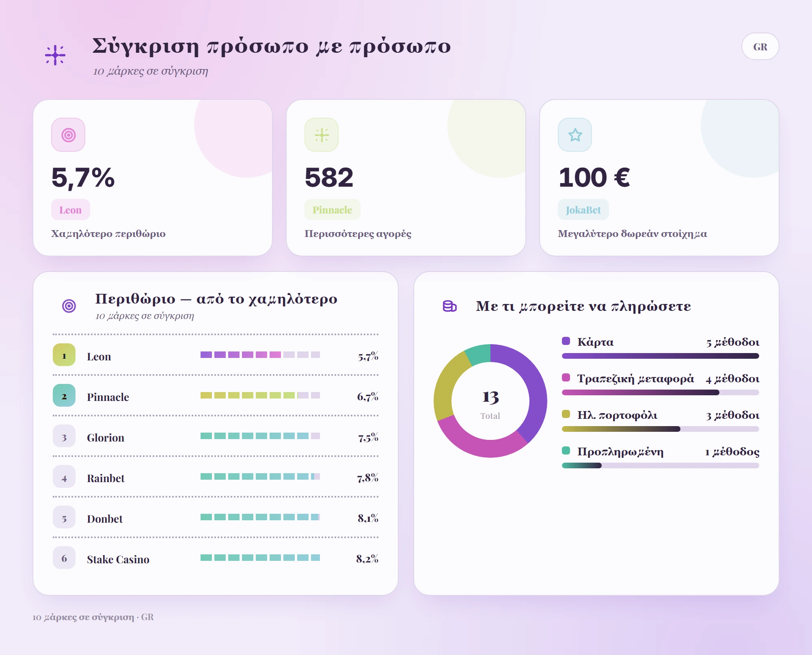This screenshot has width=812, height=655.
Task: Click the rank 2 badge for Pinnacle
Action: (x=64, y=395)
